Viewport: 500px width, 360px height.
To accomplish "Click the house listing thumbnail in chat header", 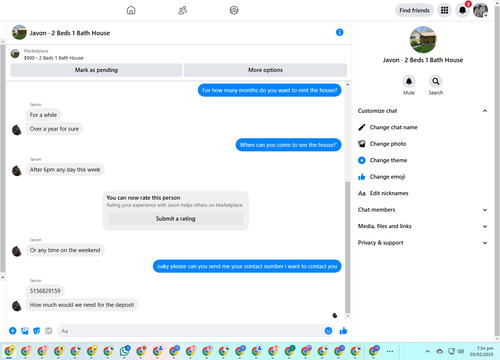I will tap(19, 32).
